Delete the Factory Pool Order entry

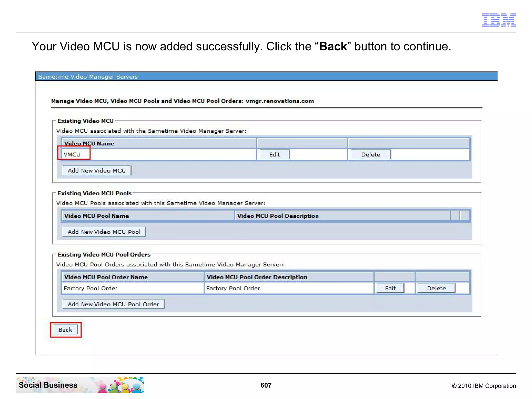(436, 288)
